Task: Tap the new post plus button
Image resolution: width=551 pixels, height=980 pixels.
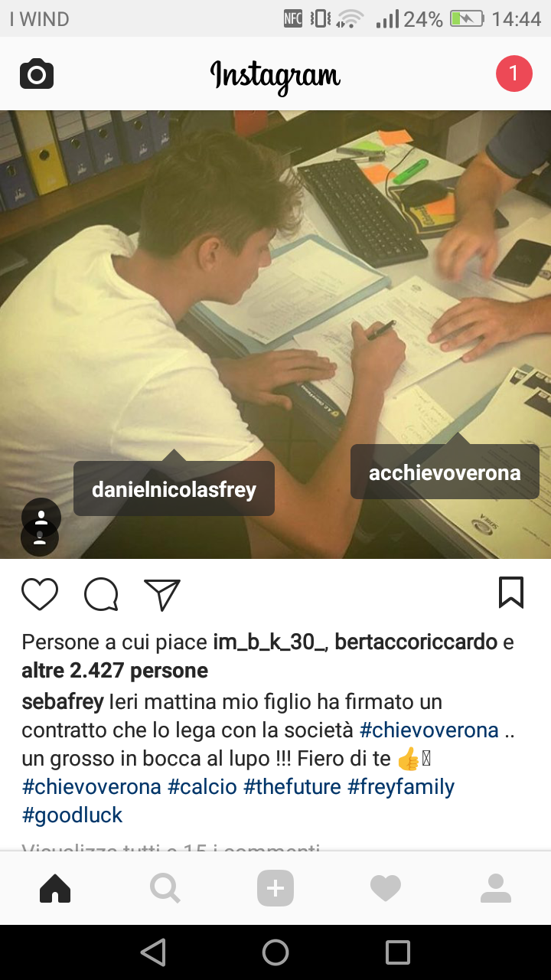Action: (x=275, y=889)
